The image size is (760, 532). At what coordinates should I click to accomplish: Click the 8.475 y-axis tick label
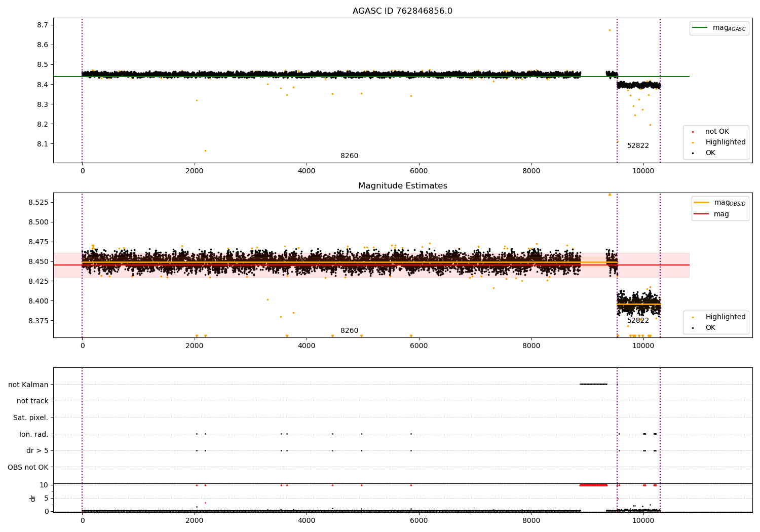coord(39,242)
